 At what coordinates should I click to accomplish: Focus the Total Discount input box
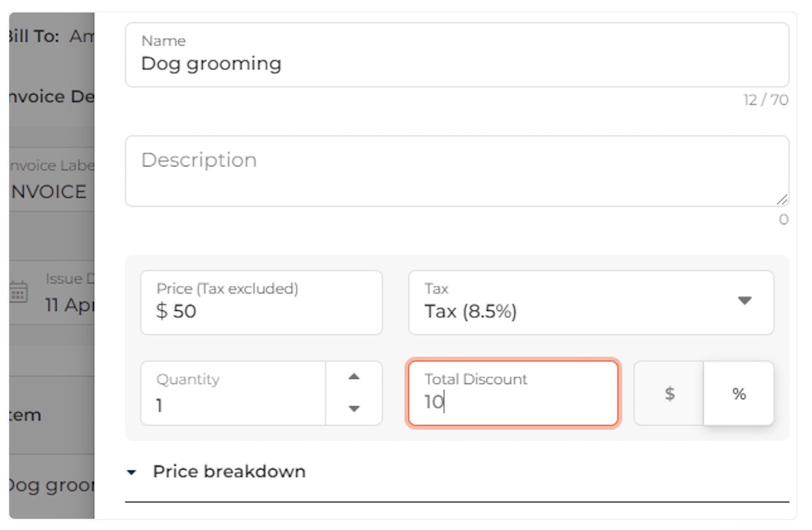coord(513,393)
